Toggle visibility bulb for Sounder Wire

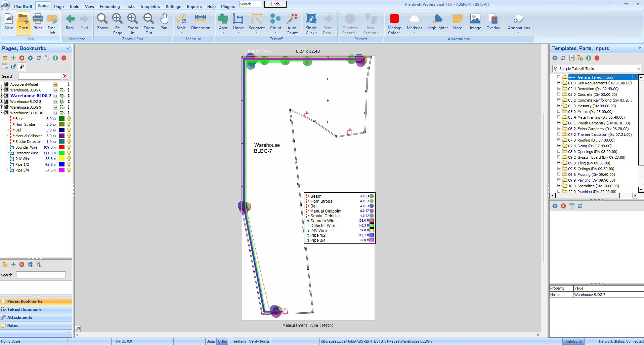pos(69,147)
